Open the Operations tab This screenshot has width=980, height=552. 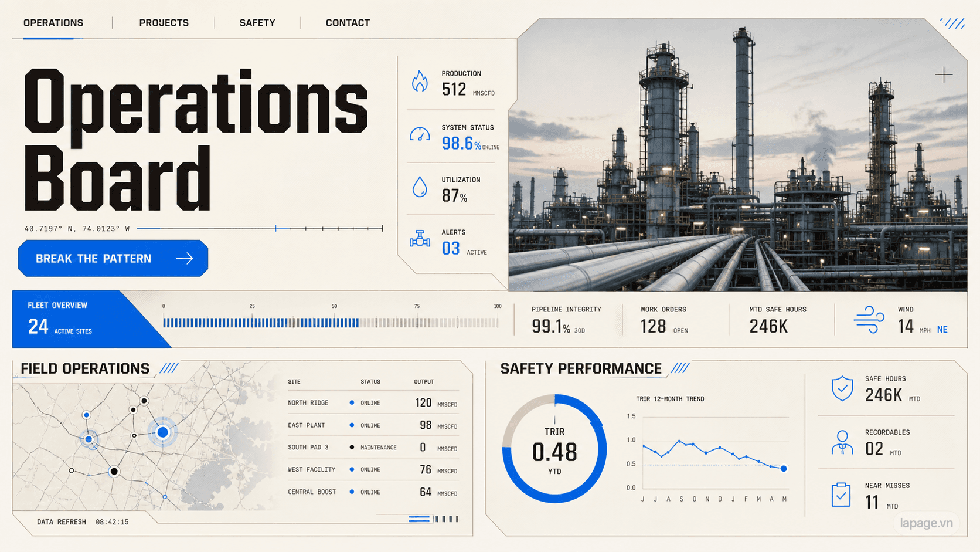(x=53, y=23)
